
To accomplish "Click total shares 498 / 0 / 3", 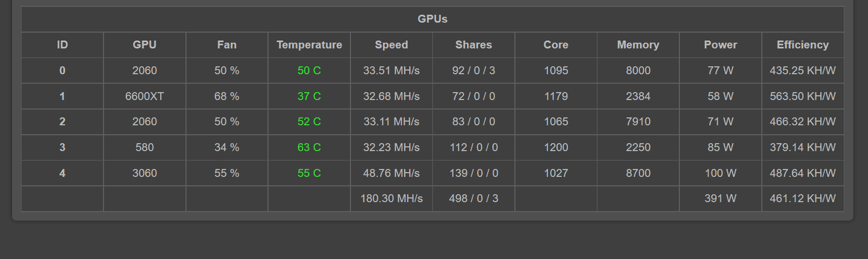I will pyautogui.click(x=473, y=198).
